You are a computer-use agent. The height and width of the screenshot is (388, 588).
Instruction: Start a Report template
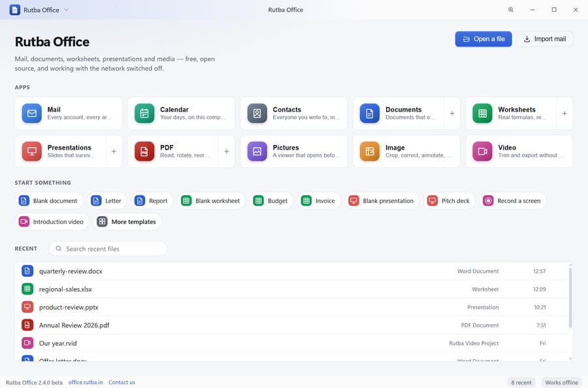(152, 201)
